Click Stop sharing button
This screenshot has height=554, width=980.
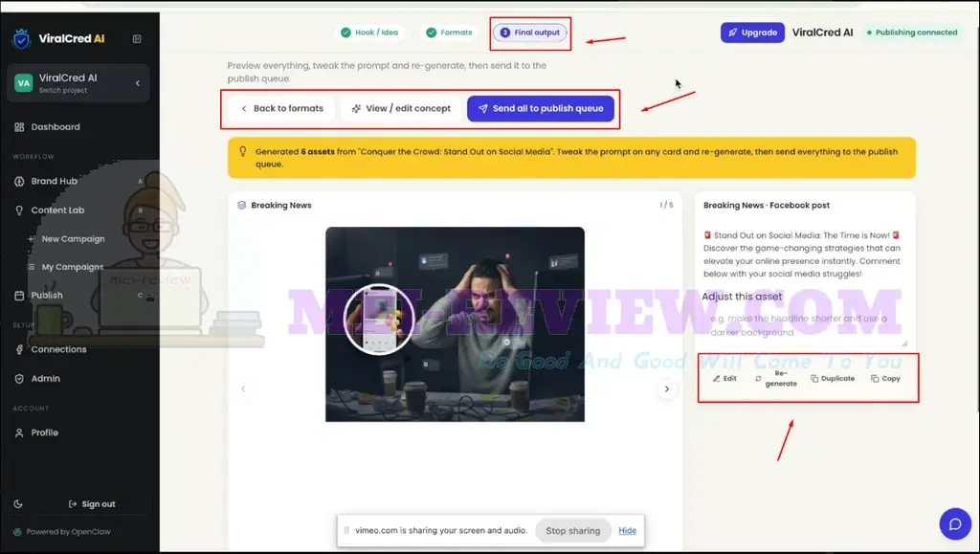point(573,531)
